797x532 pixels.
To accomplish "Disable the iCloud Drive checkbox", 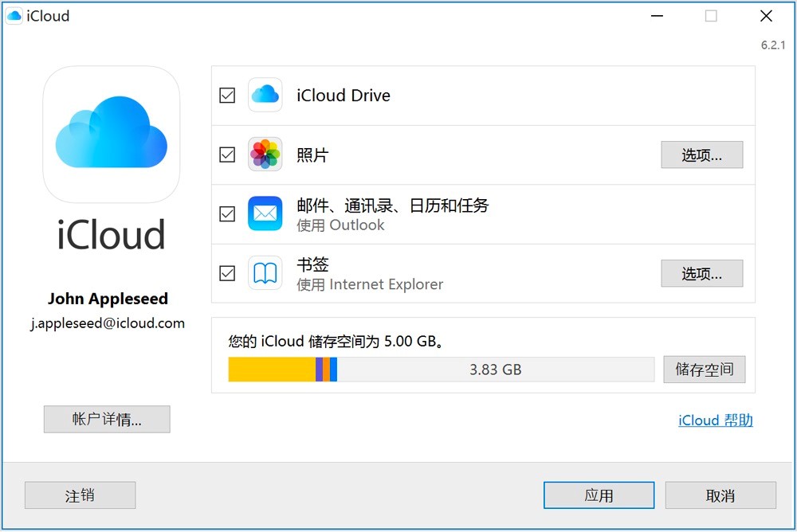I will [x=226, y=95].
